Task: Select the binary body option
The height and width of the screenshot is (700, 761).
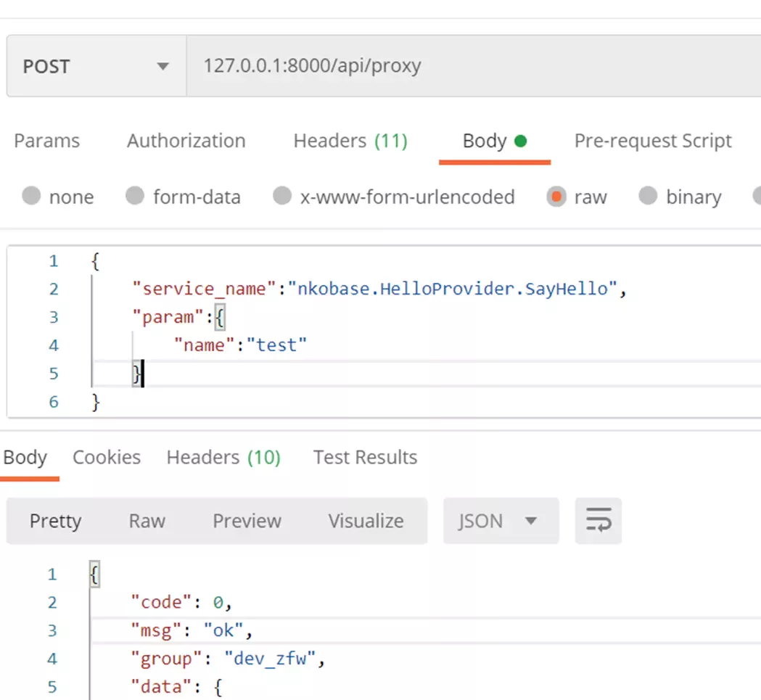Action: [x=647, y=196]
